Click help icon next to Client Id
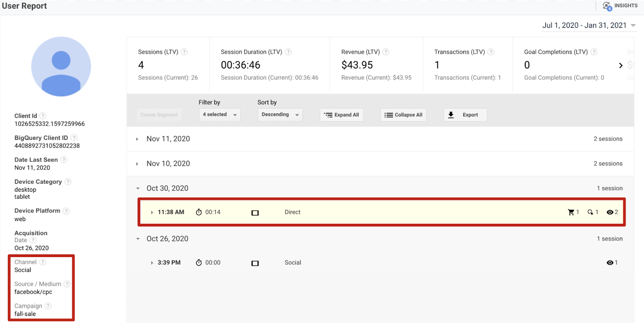 pos(43,116)
